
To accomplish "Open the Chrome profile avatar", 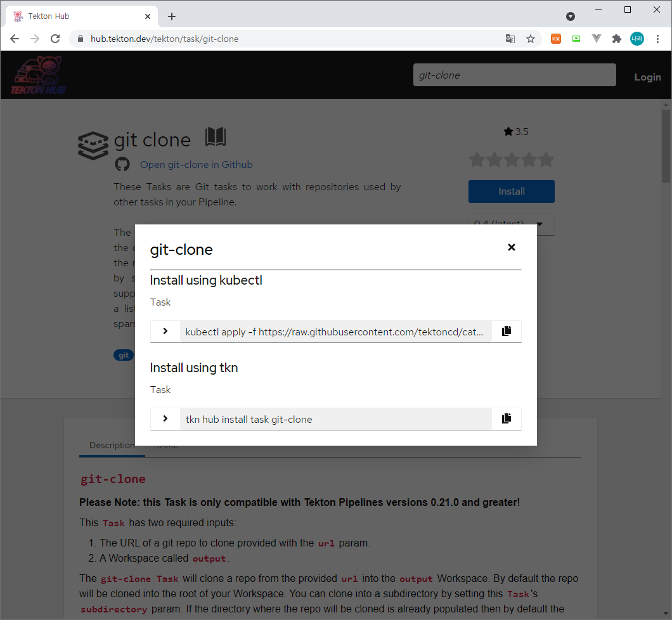I will pos(637,39).
